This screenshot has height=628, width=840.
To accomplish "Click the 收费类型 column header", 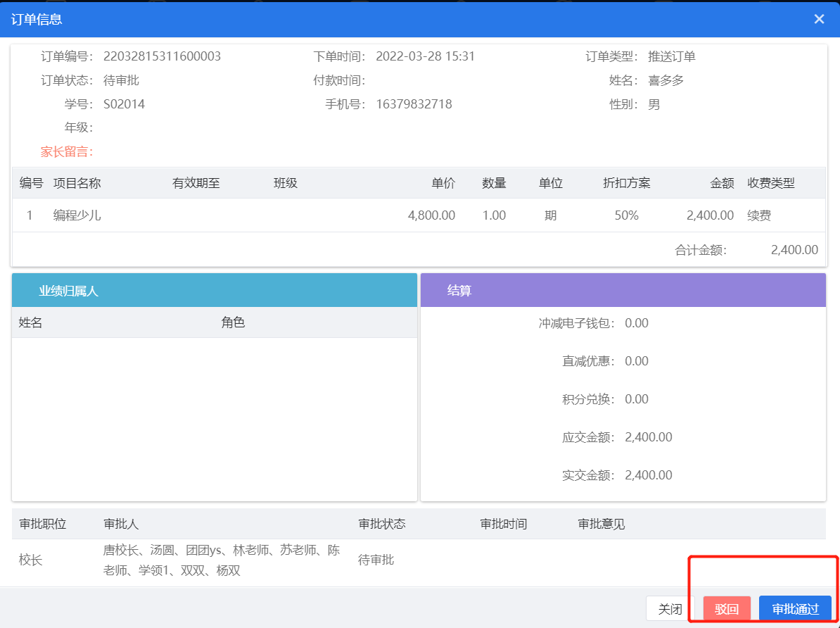I will (771, 184).
